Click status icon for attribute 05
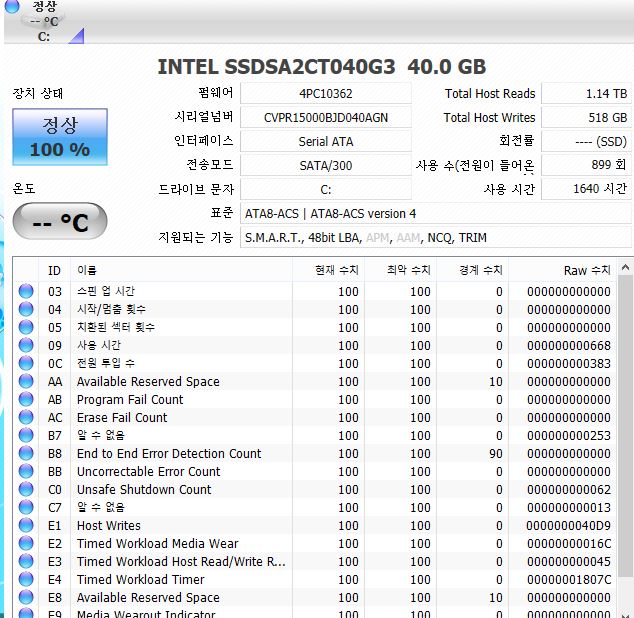This screenshot has height=618, width=634. [26, 327]
